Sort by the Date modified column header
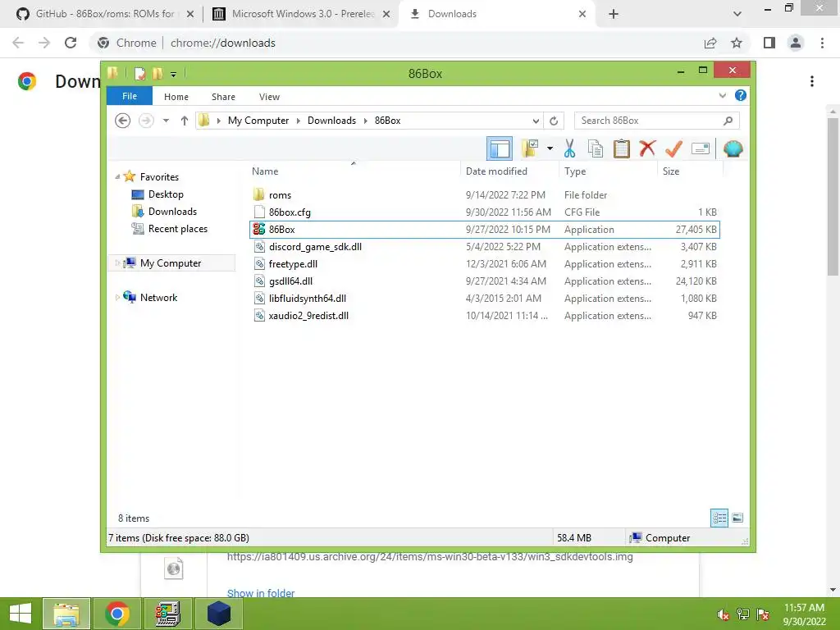 496,171
